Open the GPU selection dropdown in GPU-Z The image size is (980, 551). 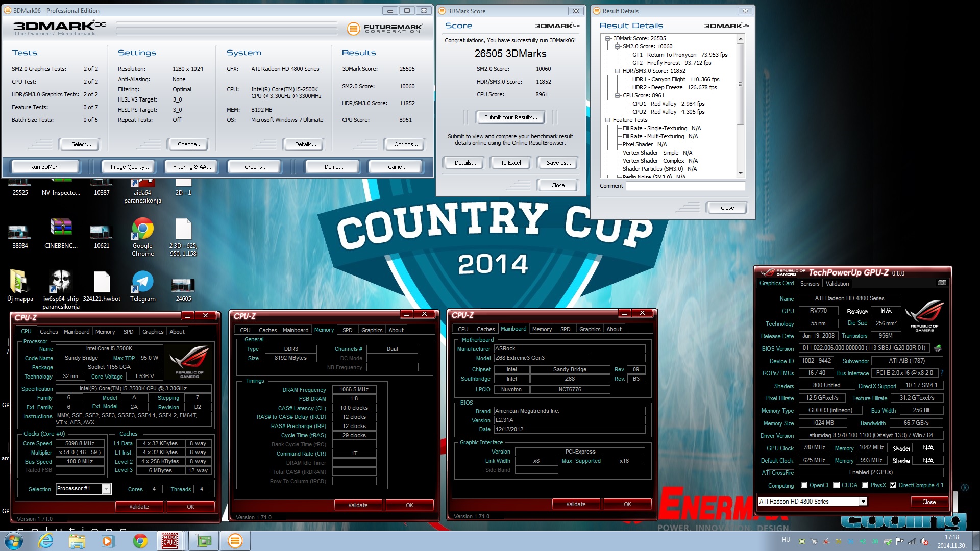pyautogui.click(x=863, y=502)
